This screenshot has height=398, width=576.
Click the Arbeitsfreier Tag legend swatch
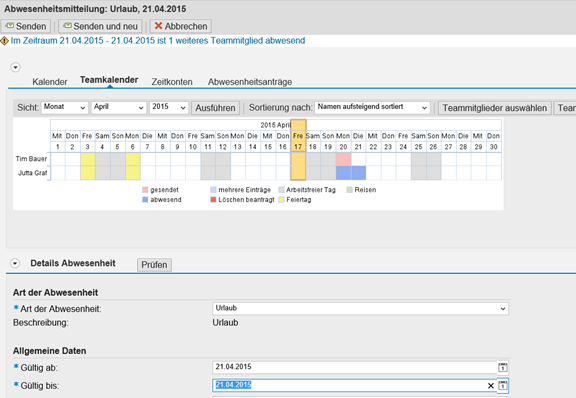pyautogui.click(x=281, y=190)
